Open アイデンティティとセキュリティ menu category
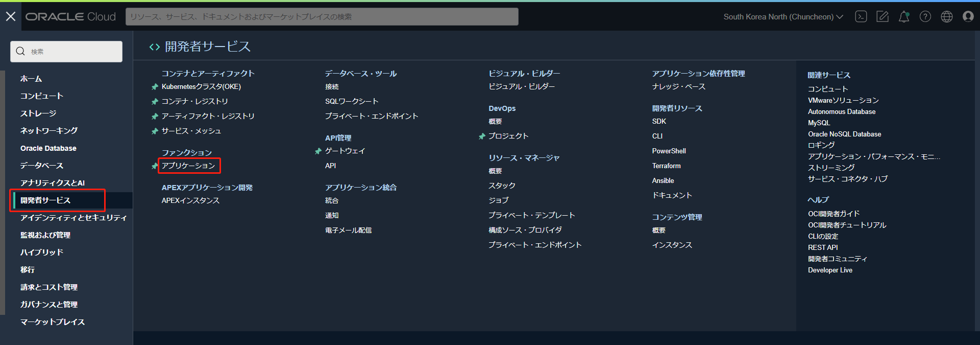 [x=73, y=218]
